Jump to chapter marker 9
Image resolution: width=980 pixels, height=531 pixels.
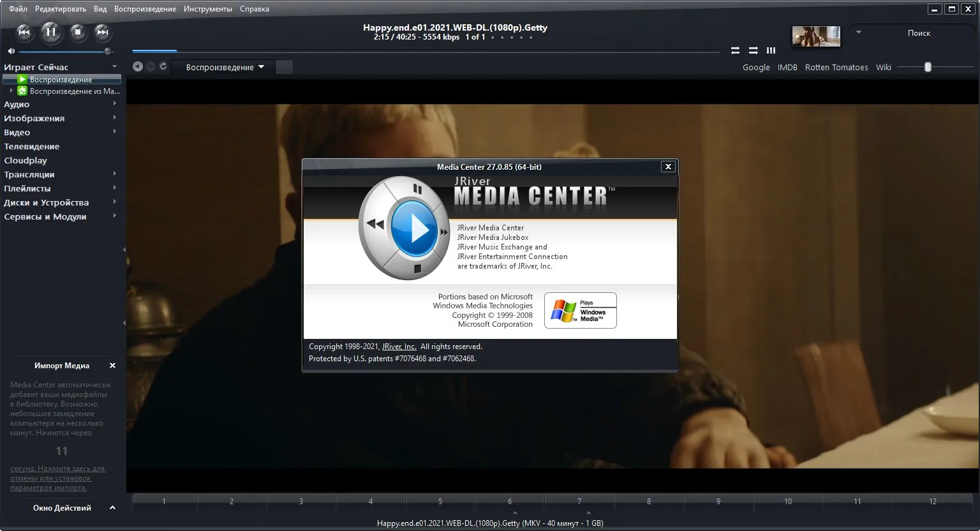click(x=718, y=501)
